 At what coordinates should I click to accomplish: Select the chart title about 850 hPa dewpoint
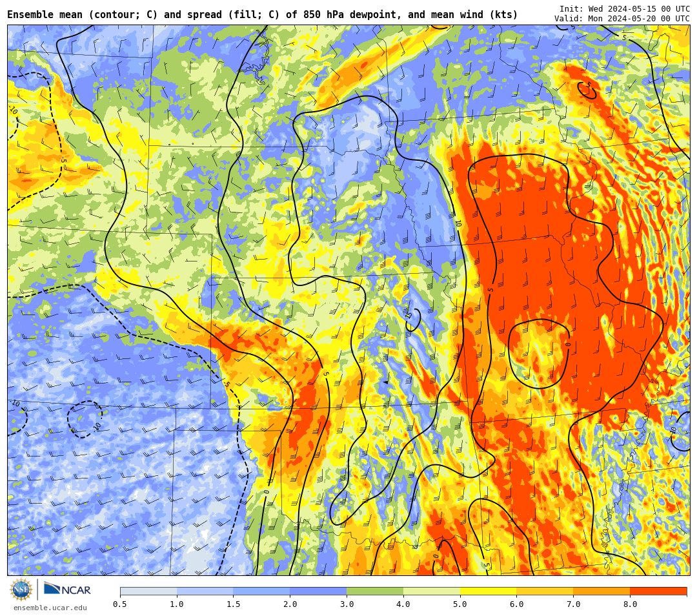click(262, 15)
